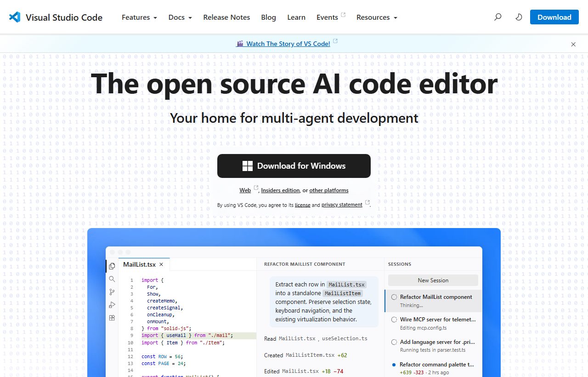This screenshot has height=377, width=588.
Task: Open the license link
Action: [303, 205]
